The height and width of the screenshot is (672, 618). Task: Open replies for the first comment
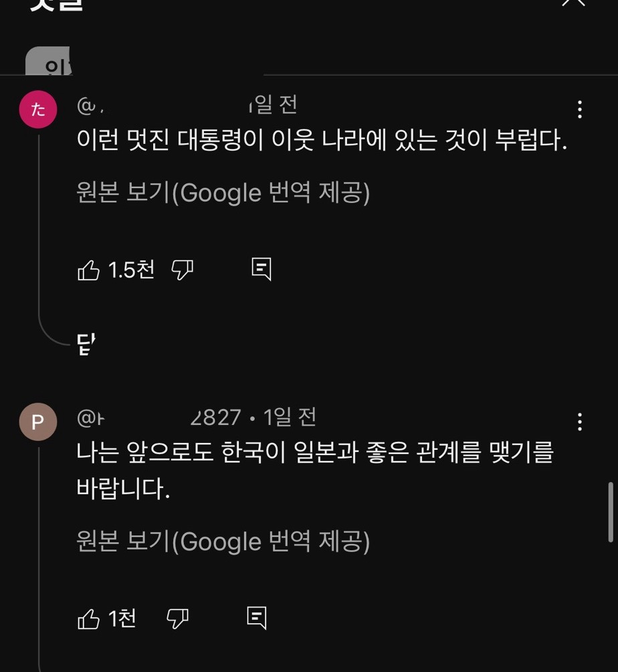point(261,269)
